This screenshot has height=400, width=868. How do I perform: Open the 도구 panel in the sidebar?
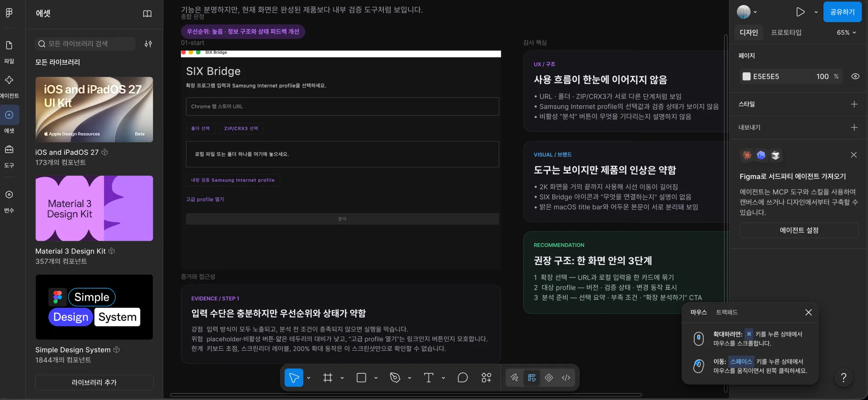coord(9,155)
